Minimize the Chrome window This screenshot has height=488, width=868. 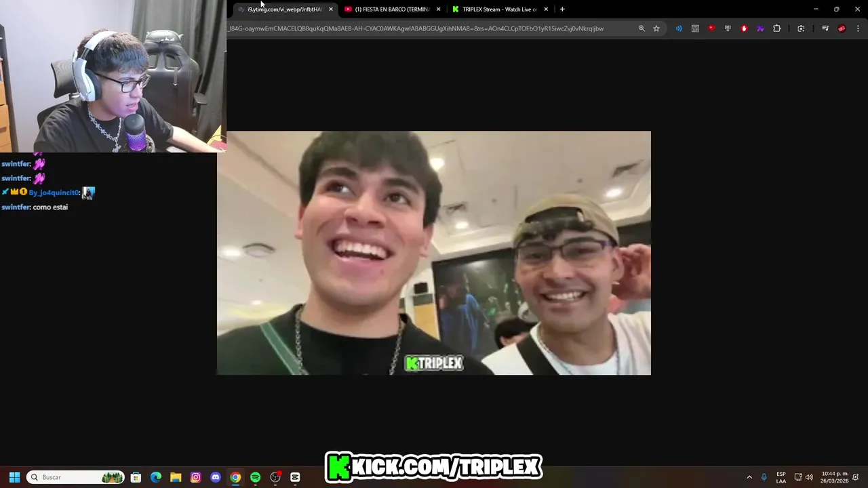[x=816, y=9]
